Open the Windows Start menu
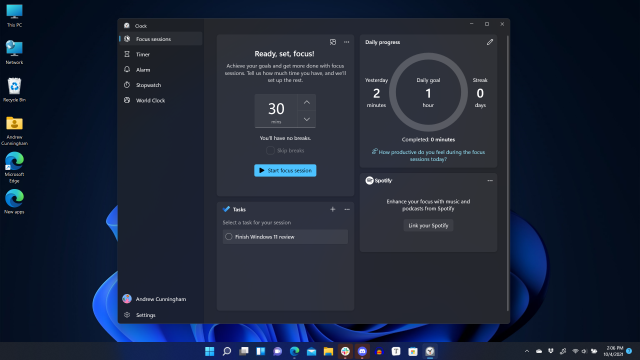 (x=209, y=351)
